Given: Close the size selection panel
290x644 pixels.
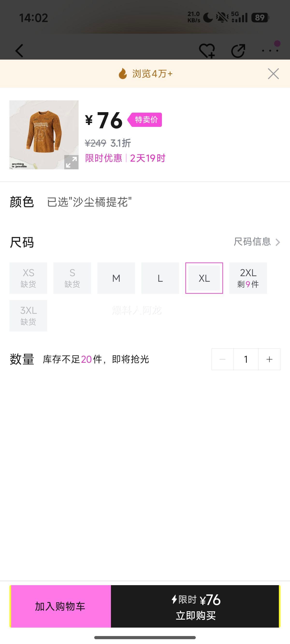Looking at the screenshot, I should click(273, 74).
